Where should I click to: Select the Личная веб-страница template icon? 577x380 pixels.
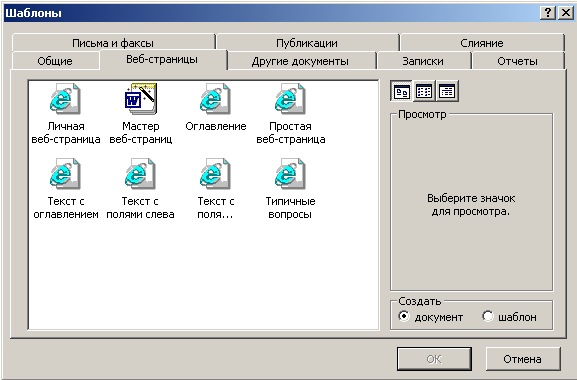[x=65, y=99]
